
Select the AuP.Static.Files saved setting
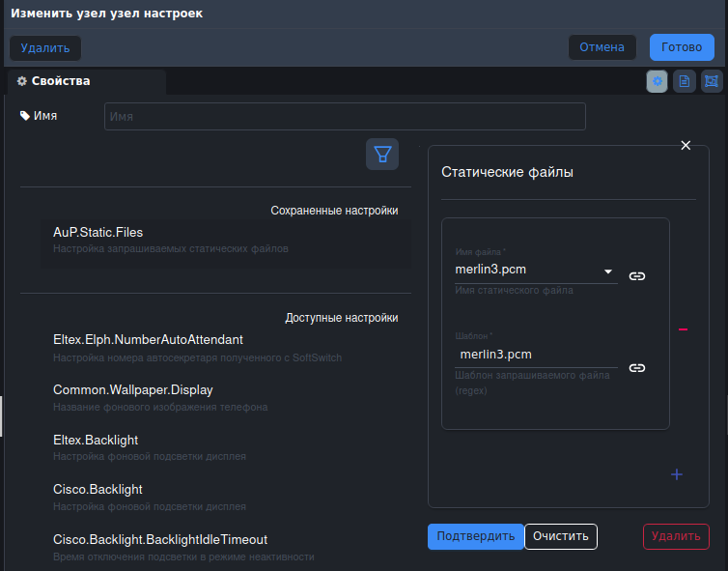click(98, 233)
